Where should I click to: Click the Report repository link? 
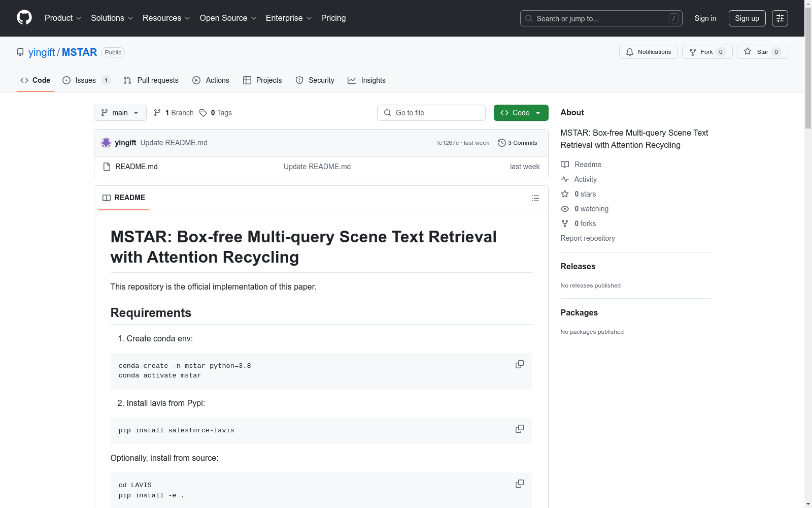(x=588, y=238)
